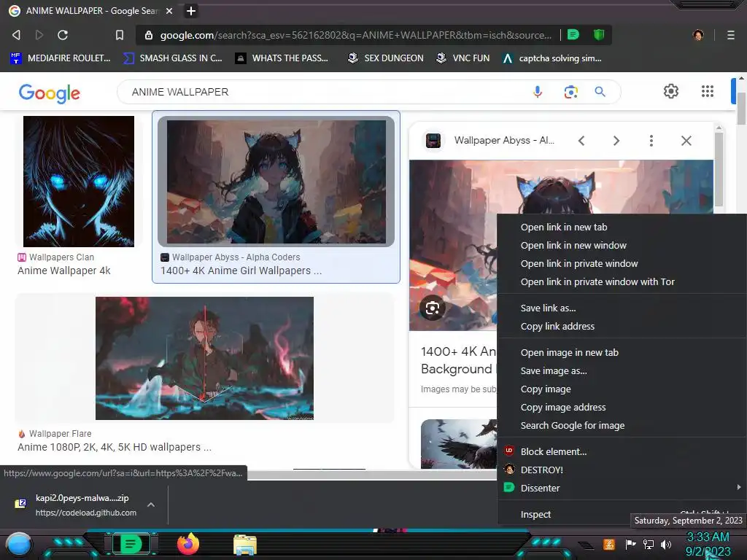
Task: Open SMASH GLASS IN C... bookmark
Action: click(174, 58)
